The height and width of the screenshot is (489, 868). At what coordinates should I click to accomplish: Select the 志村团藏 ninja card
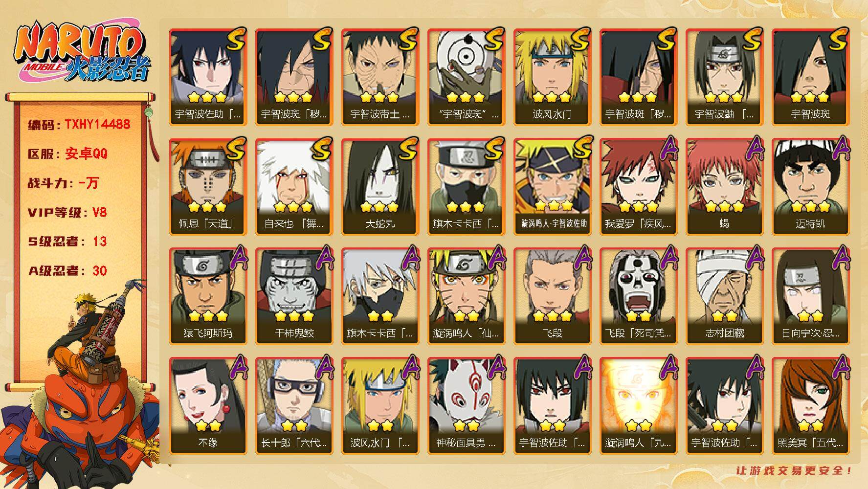pyautogui.click(x=724, y=296)
